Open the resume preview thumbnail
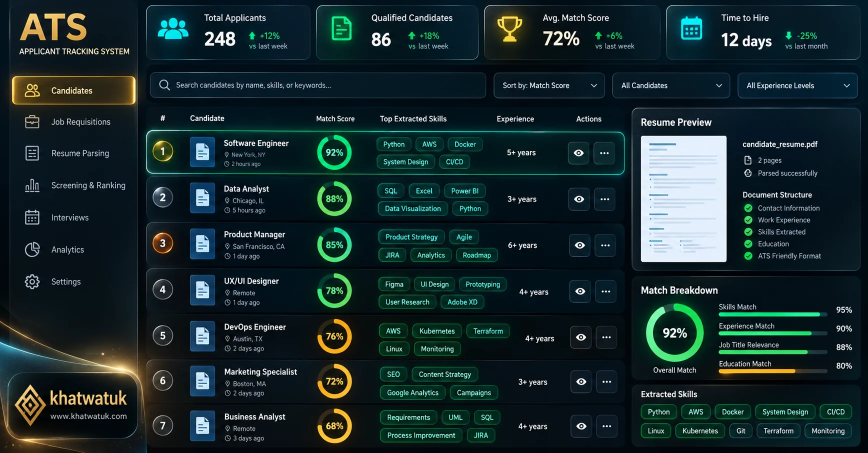Screen dimensions: 868x453 (683, 198)
